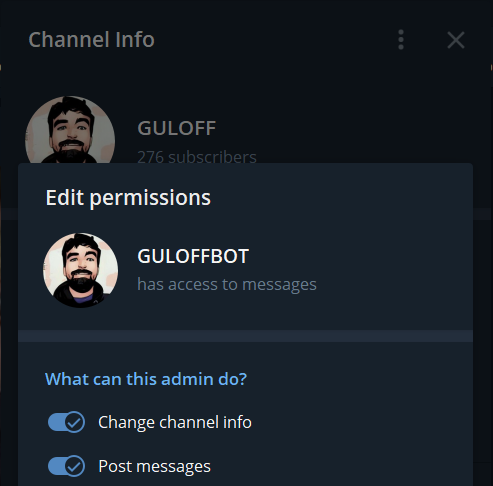Viewport: 493px width, 486px height.
Task: Click the GULOFF channel avatar picture
Action: pos(70,130)
